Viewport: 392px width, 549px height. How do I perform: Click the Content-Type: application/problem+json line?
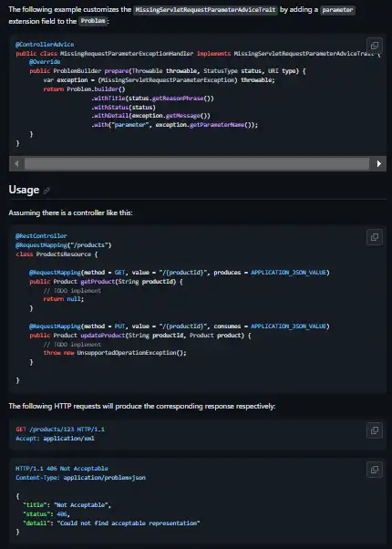(80, 478)
